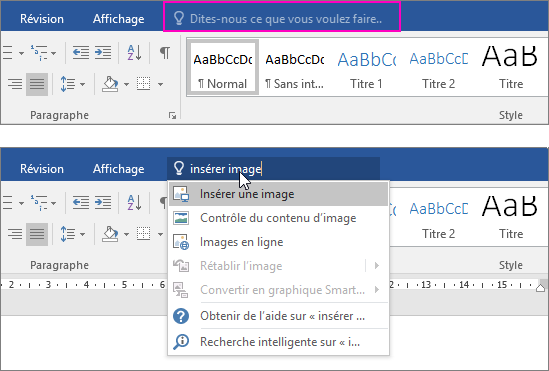Click borders grid icon in upper ribbon

tap(144, 84)
